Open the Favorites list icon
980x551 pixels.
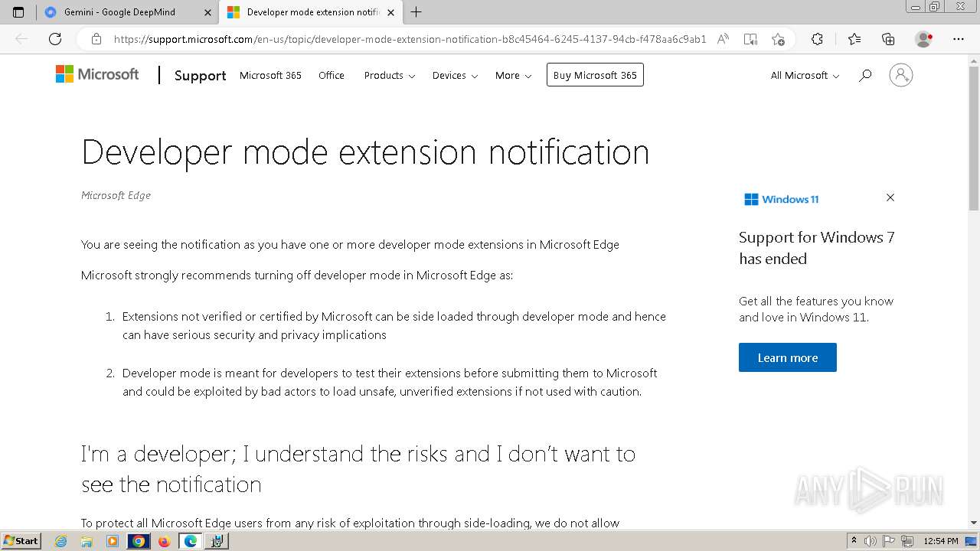point(854,39)
